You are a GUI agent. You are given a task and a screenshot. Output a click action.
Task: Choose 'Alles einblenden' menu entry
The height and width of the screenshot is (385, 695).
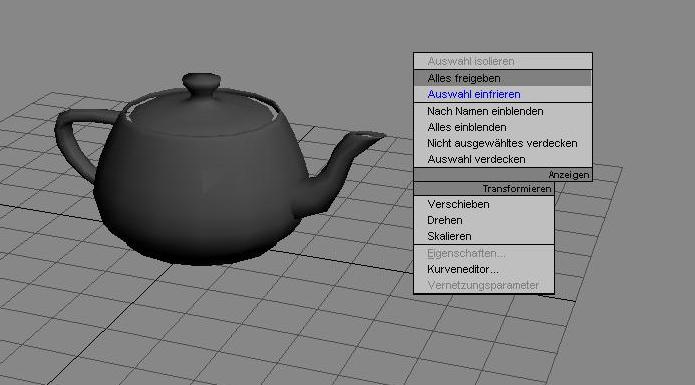503,127
